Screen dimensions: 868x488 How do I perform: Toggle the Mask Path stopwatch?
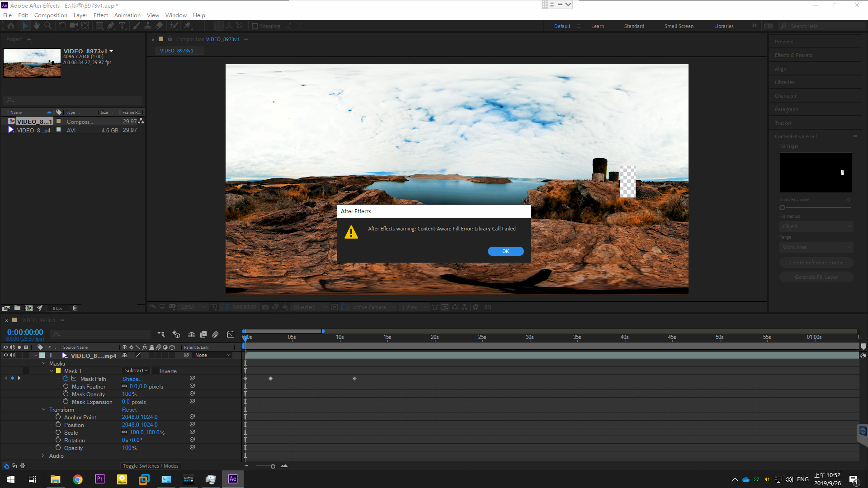pyautogui.click(x=66, y=379)
